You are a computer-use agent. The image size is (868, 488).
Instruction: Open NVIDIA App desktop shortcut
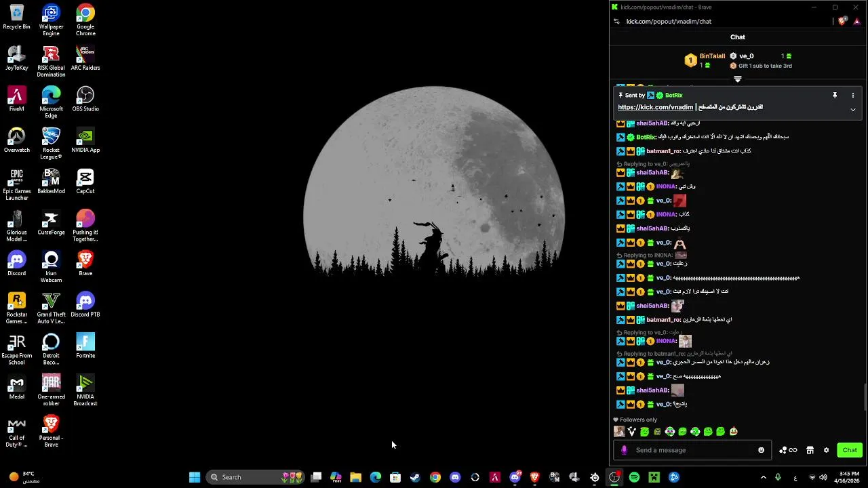tap(85, 141)
